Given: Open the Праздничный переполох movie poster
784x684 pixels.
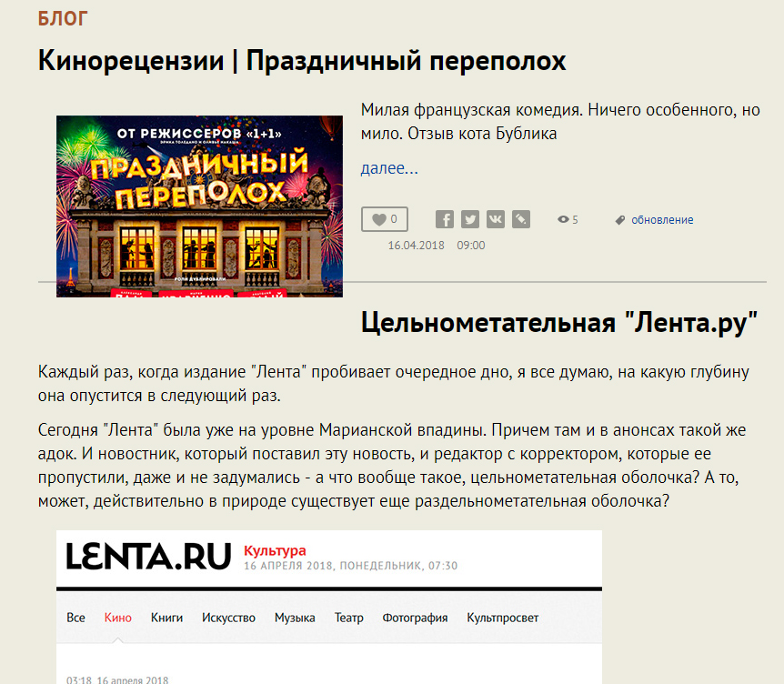Looking at the screenshot, I should [199, 206].
